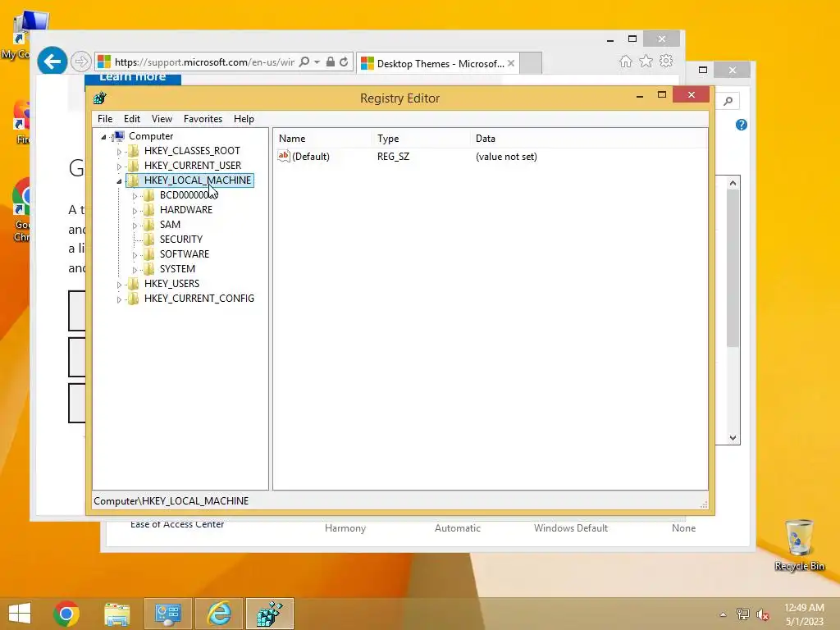The image size is (840, 630).
Task: Select the HKEY_LOCAL_MACHINE key
Action: coord(197,180)
